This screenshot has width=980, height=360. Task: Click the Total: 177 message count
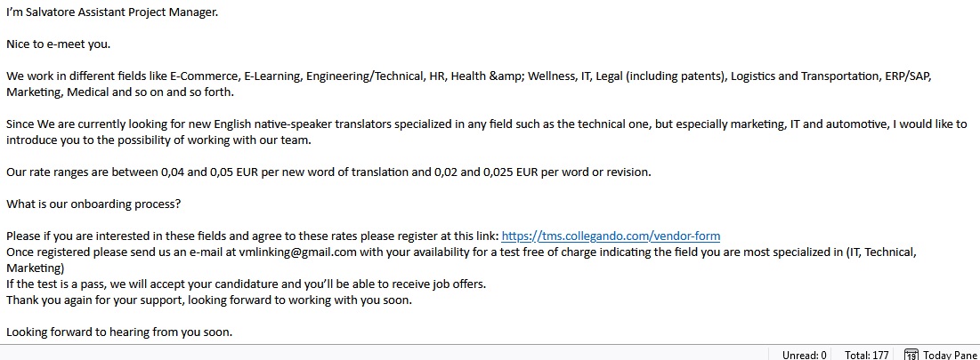tap(865, 355)
